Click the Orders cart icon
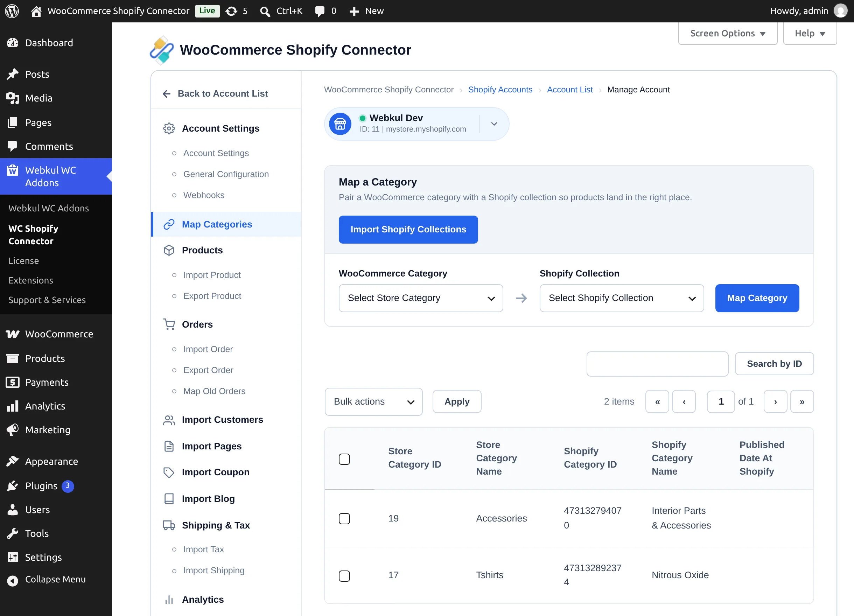This screenshot has width=854, height=616. click(169, 324)
